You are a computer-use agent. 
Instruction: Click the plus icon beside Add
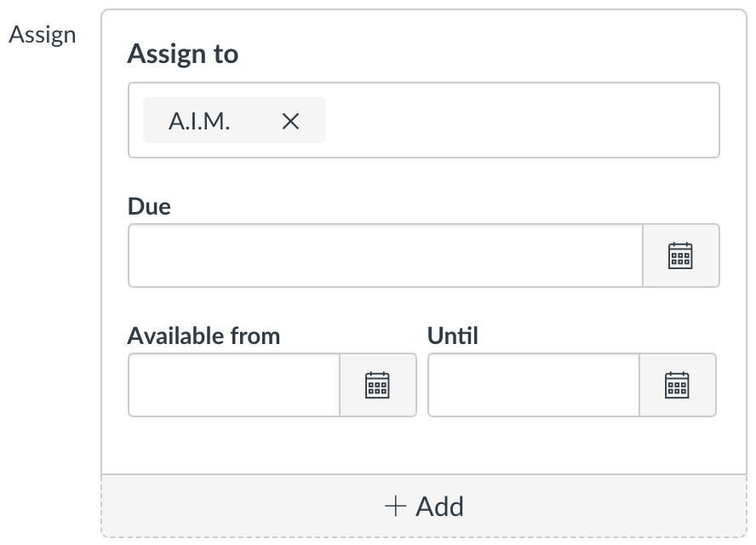coord(395,507)
